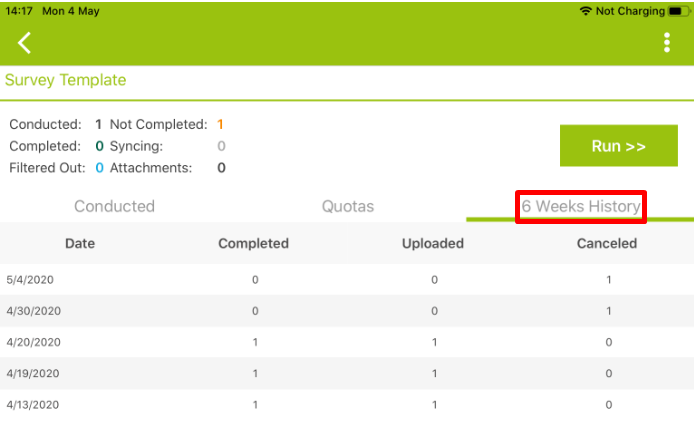Screen dimensions: 694x423
Task: Click the Canceled column header
Action: pos(607,243)
